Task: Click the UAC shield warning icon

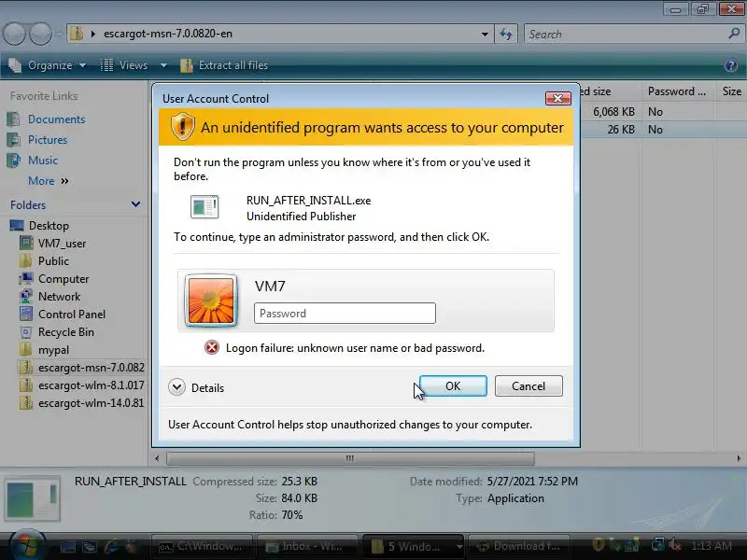Action: coord(182,127)
